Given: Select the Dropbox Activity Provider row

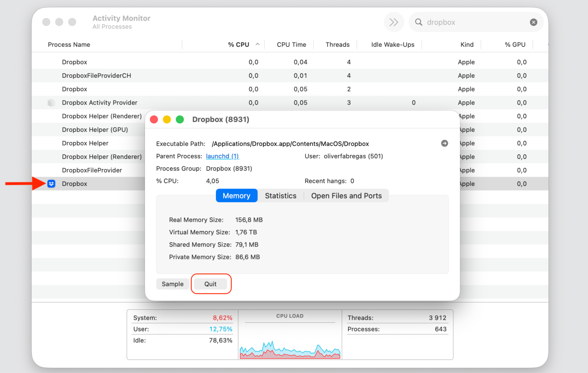Looking at the screenshot, I should pyautogui.click(x=290, y=103).
